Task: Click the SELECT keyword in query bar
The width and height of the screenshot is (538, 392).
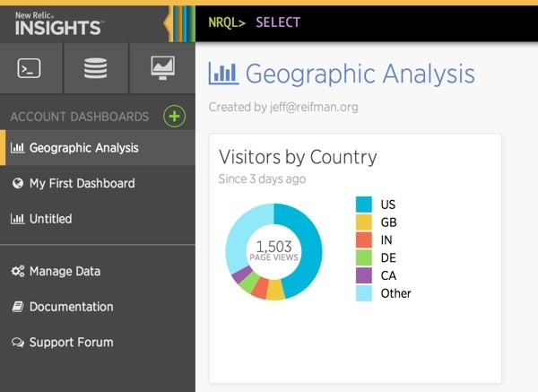Action: tap(278, 22)
